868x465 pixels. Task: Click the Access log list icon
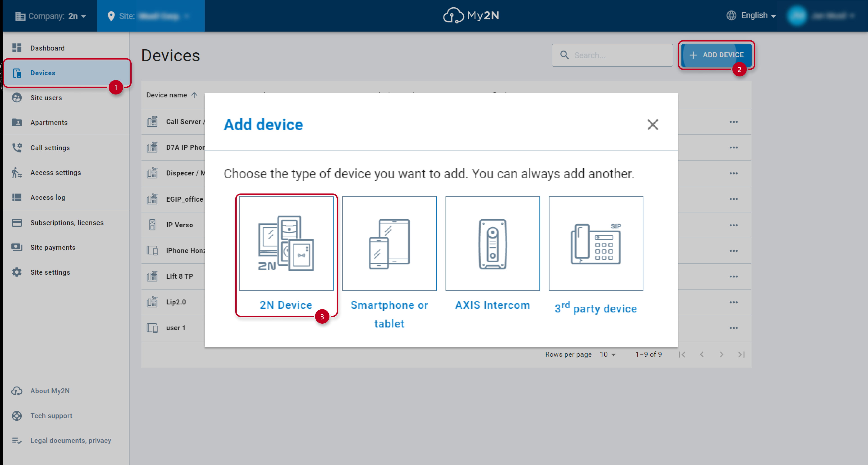[16, 197]
